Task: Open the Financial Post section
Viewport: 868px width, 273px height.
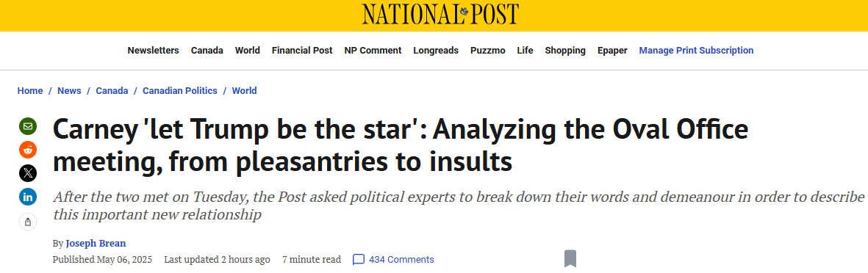Action: [302, 51]
